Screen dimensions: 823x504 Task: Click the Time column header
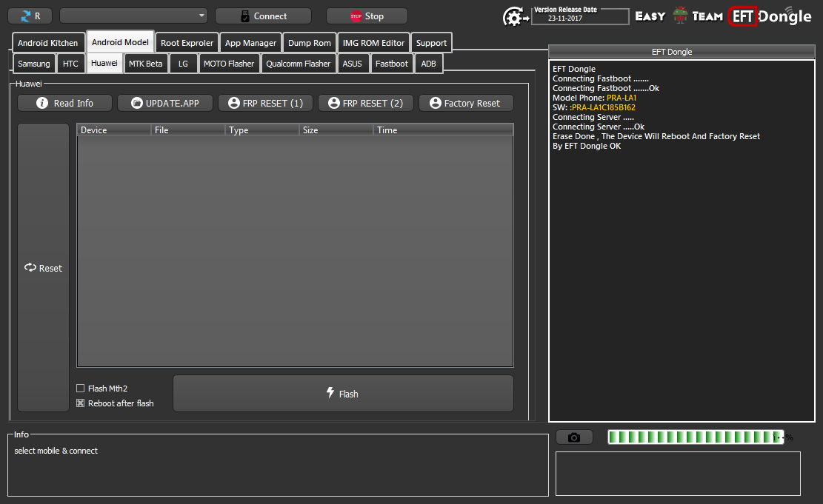click(443, 130)
